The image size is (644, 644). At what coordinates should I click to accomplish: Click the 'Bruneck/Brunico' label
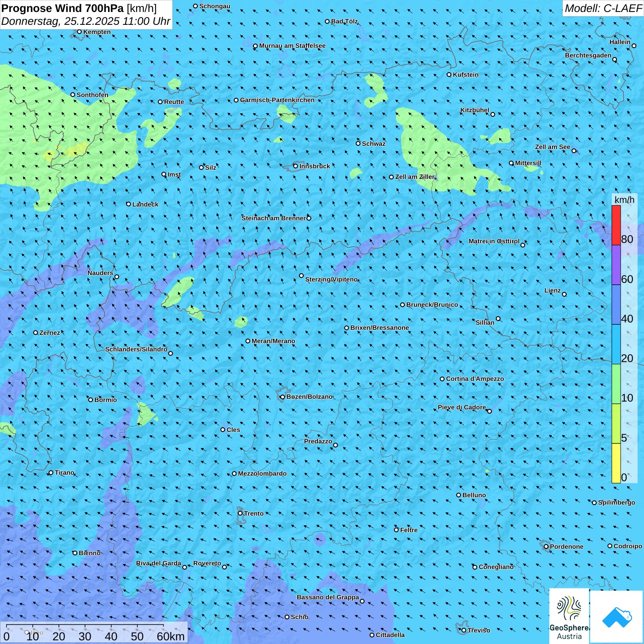tap(432, 305)
